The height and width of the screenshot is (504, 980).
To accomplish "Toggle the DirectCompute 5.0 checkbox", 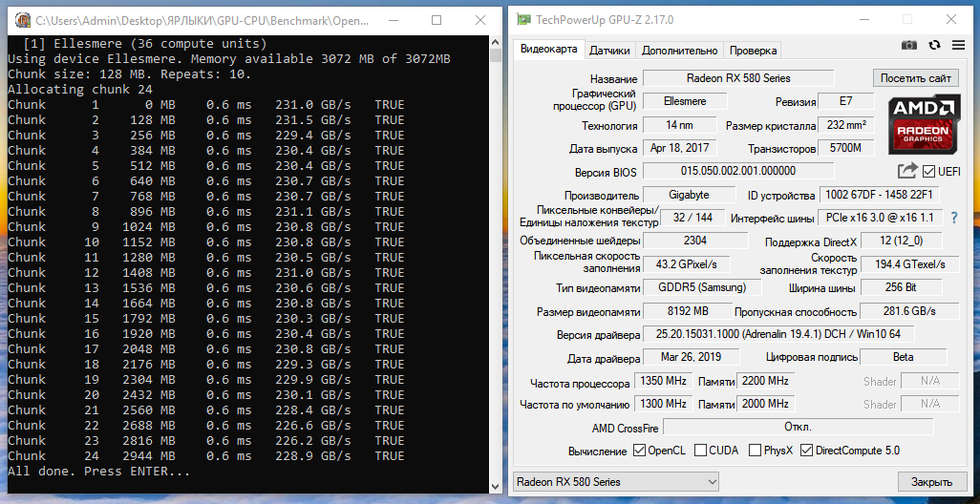I will 807,451.
